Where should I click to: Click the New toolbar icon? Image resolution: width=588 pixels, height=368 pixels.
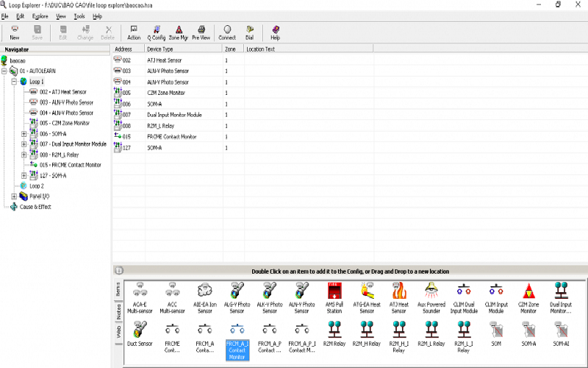coord(15,32)
